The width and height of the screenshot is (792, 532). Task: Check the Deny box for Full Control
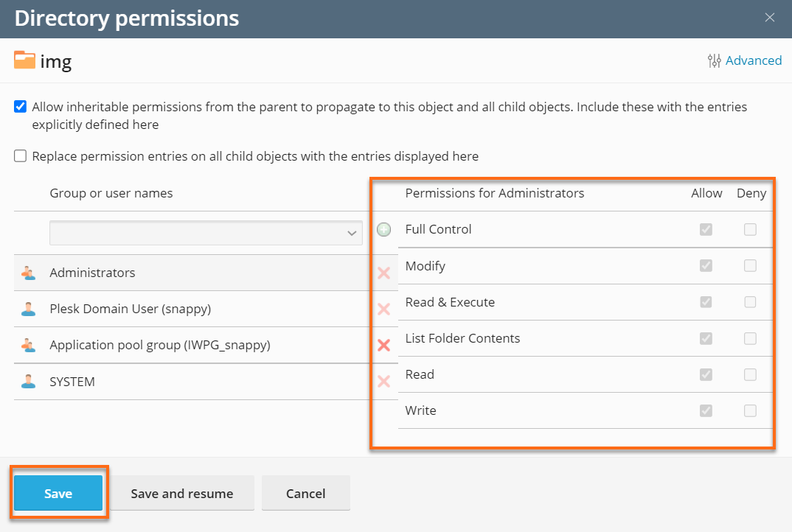[x=750, y=229]
